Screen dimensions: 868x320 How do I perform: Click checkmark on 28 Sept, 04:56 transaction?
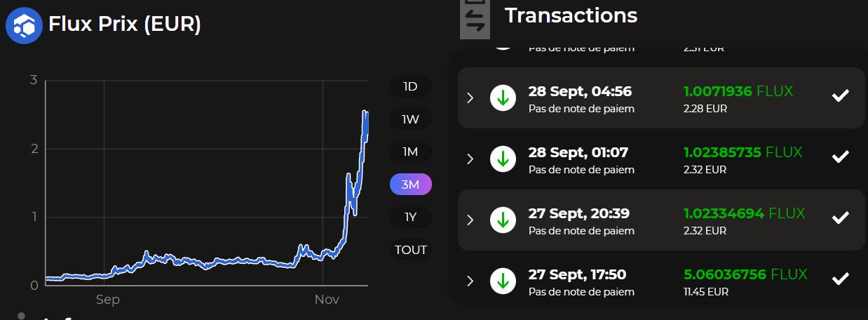click(840, 96)
